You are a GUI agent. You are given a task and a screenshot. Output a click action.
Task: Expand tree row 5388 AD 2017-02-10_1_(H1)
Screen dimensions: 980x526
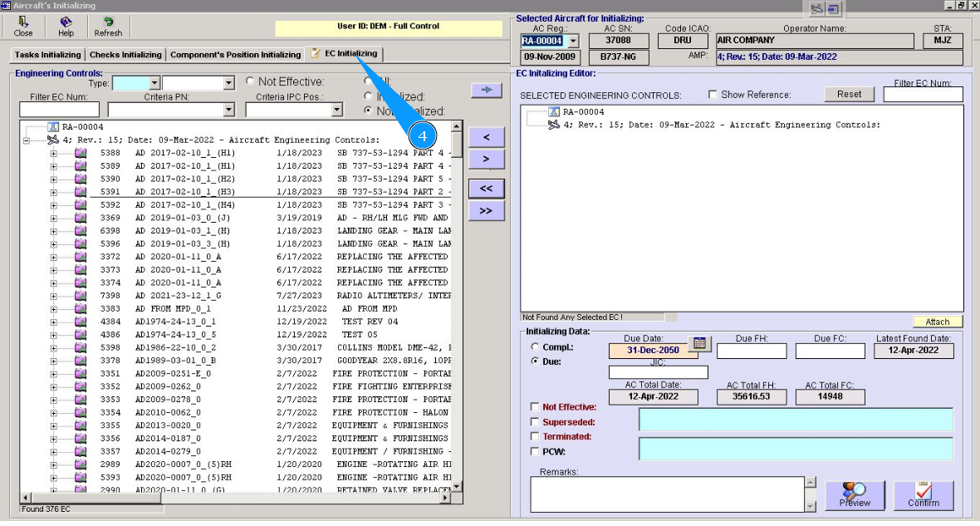[x=54, y=154]
